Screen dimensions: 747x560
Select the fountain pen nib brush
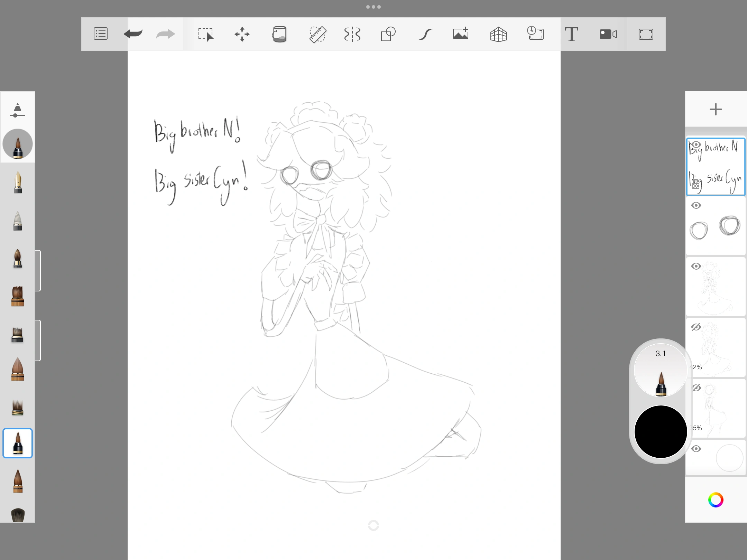coord(18,182)
